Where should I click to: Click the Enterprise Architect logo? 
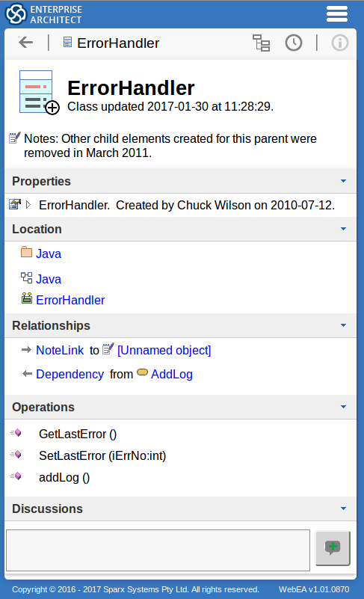coord(43,14)
